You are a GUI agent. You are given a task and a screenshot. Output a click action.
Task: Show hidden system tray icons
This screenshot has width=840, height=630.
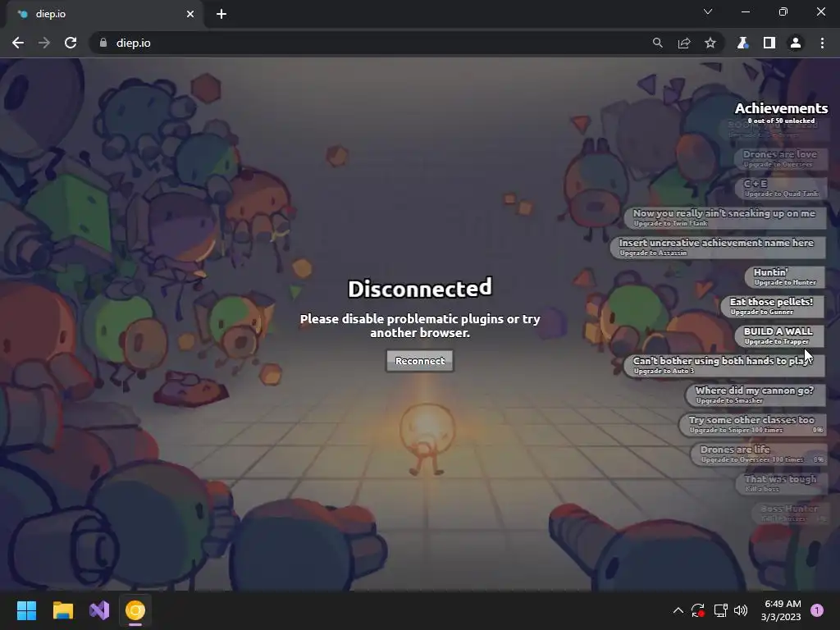click(678, 610)
